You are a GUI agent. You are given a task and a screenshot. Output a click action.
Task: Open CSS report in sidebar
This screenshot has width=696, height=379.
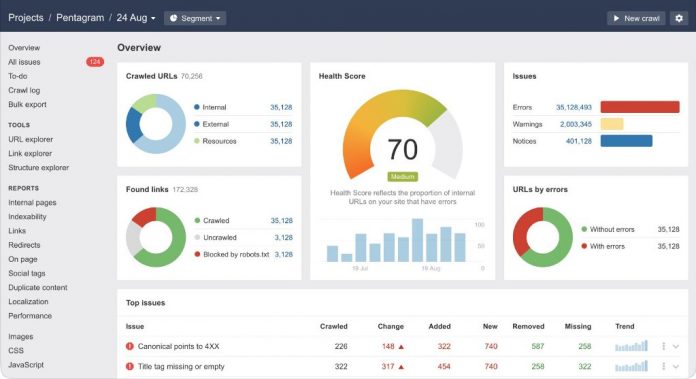16,351
